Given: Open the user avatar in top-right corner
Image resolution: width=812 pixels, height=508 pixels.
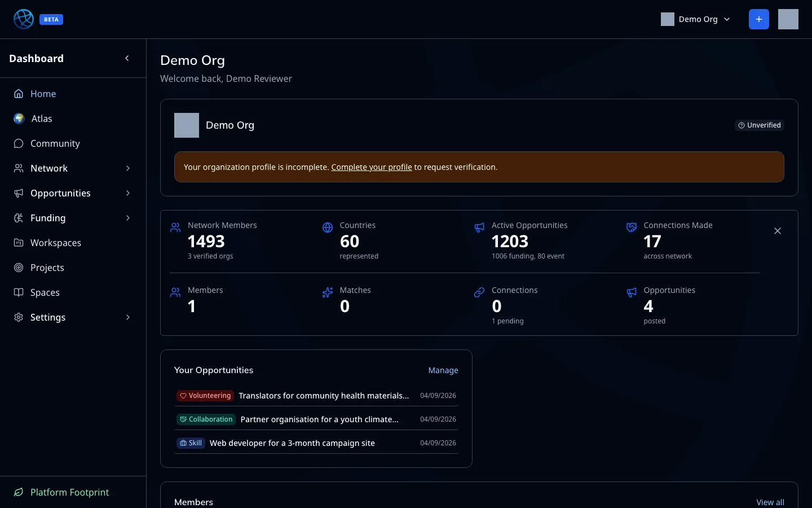Looking at the screenshot, I should click(x=788, y=19).
